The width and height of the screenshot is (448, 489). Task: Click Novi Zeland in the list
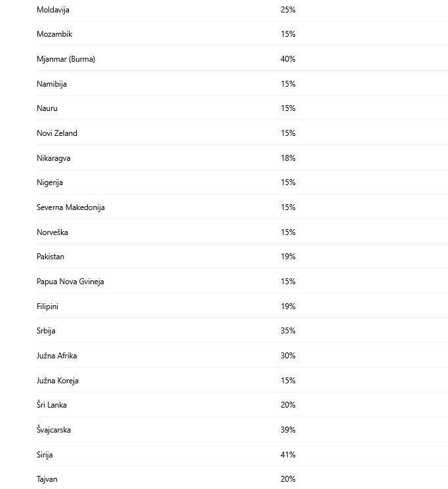[57, 133]
